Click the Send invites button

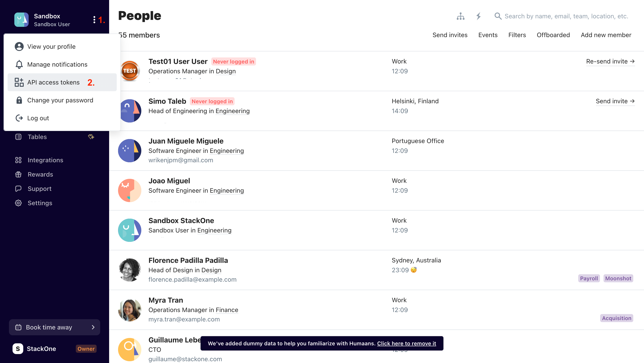(450, 35)
